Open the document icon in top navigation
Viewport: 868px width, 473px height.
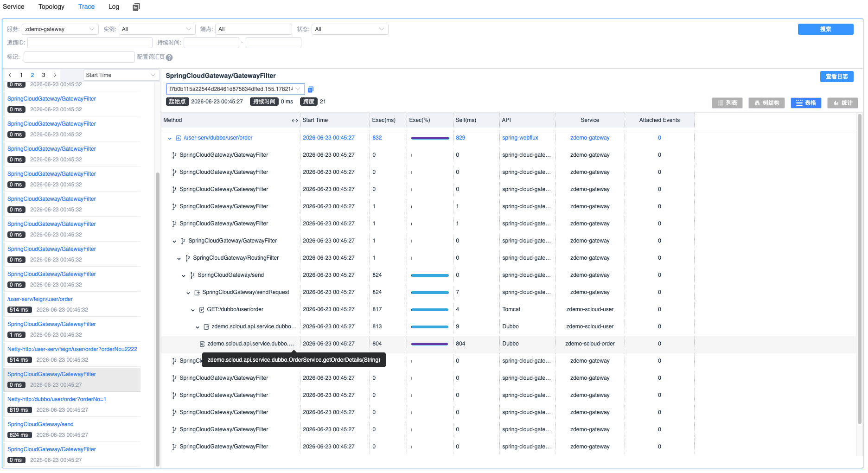click(x=136, y=7)
